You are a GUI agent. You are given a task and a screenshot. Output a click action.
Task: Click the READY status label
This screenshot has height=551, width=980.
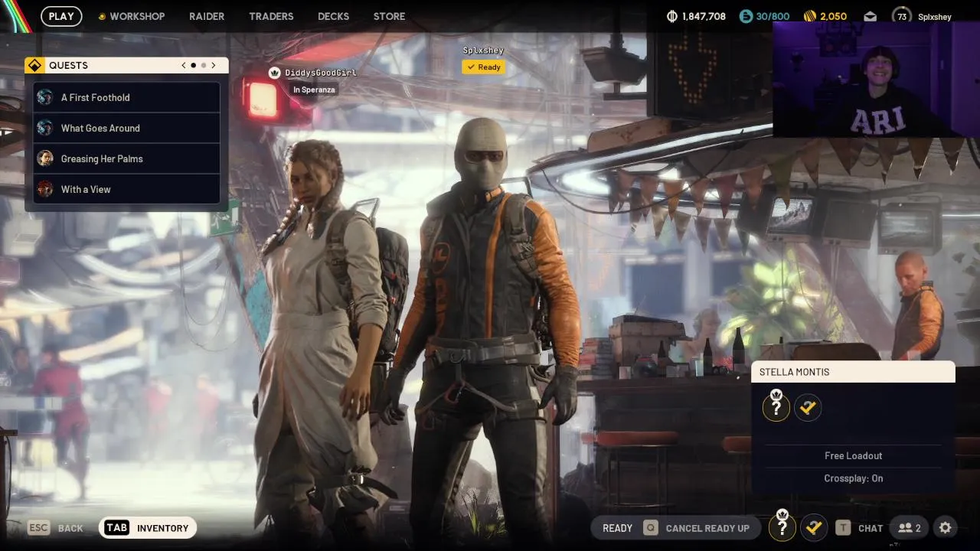(x=617, y=528)
